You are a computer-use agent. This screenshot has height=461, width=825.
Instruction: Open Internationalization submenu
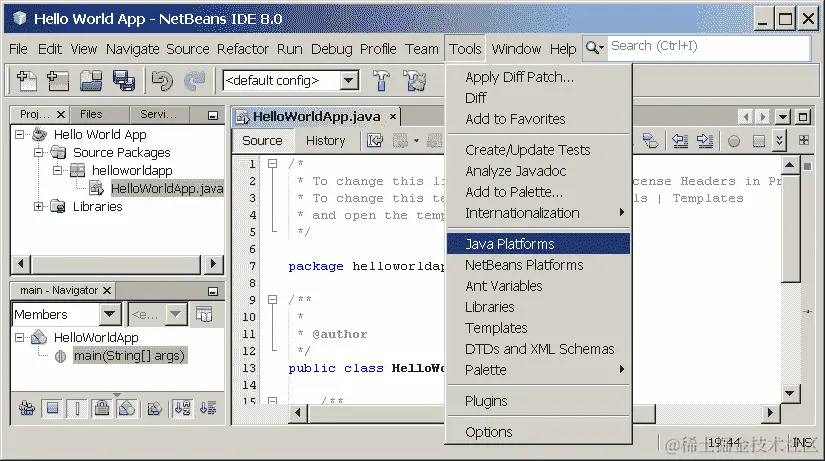pos(538,213)
